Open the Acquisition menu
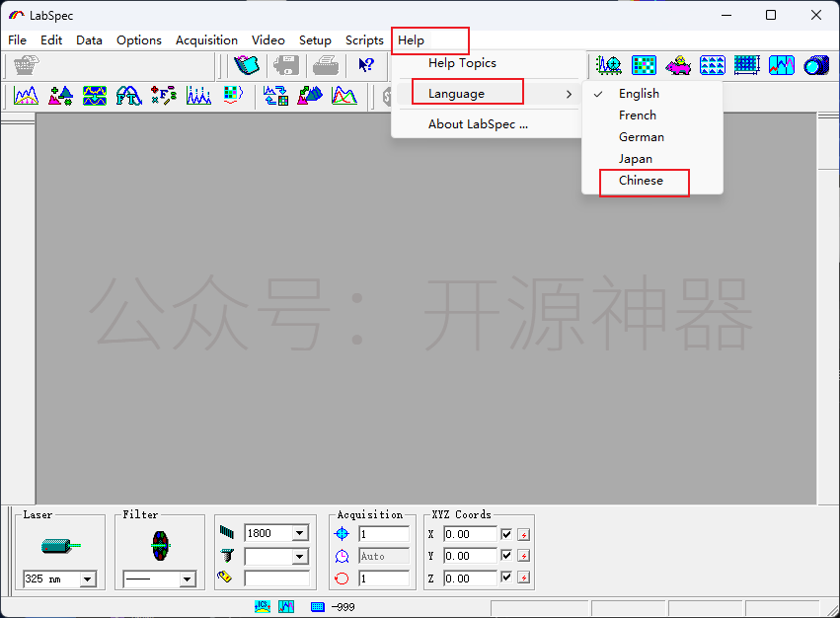This screenshot has width=840, height=618. tap(206, 40)
